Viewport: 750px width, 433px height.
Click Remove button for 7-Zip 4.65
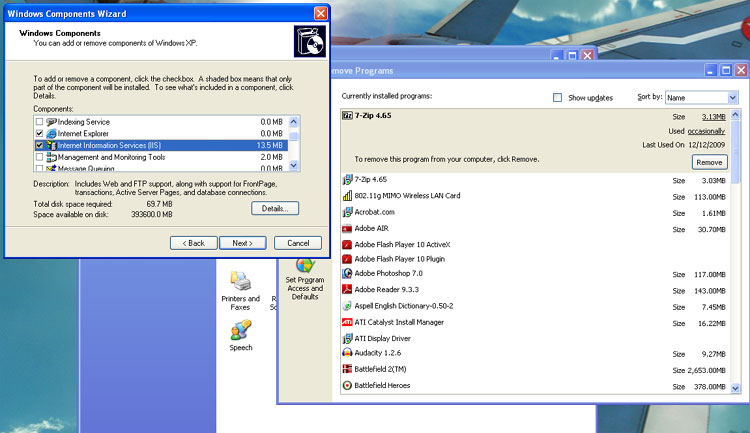[x=709, y=162]
